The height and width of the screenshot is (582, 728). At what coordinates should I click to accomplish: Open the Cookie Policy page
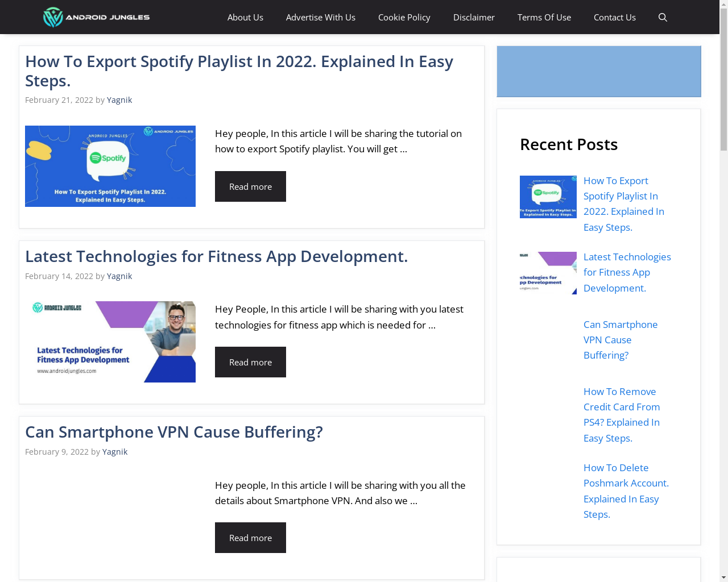tap(404, 17)
